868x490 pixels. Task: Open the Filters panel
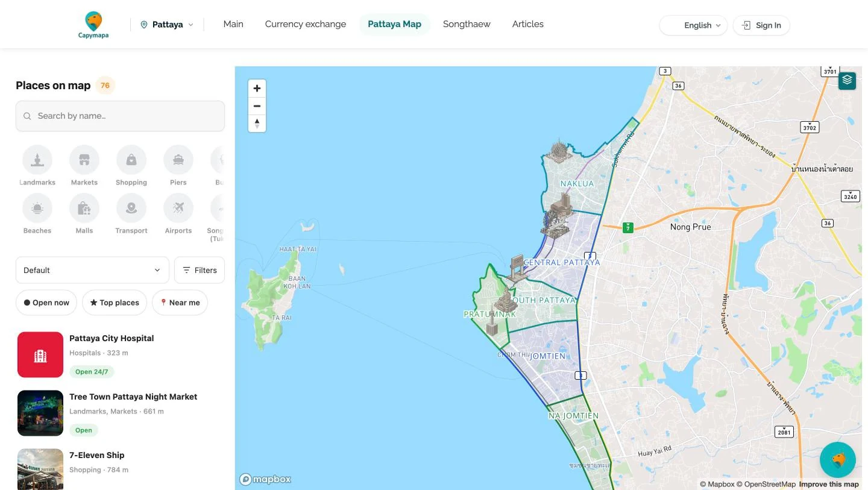point(200,270)
